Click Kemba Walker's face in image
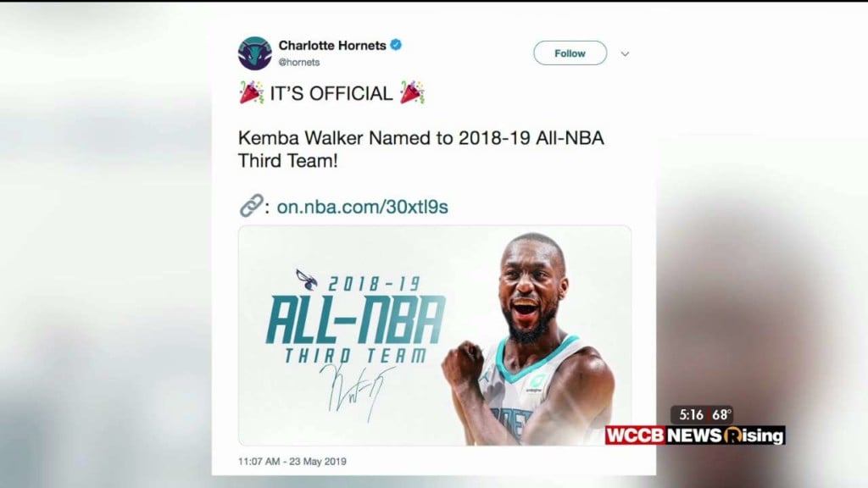868x488 pixels. point(530,288)
